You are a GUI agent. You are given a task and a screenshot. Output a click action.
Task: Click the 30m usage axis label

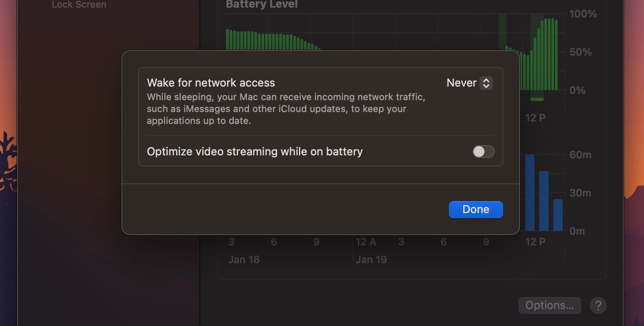pos(580,193)
